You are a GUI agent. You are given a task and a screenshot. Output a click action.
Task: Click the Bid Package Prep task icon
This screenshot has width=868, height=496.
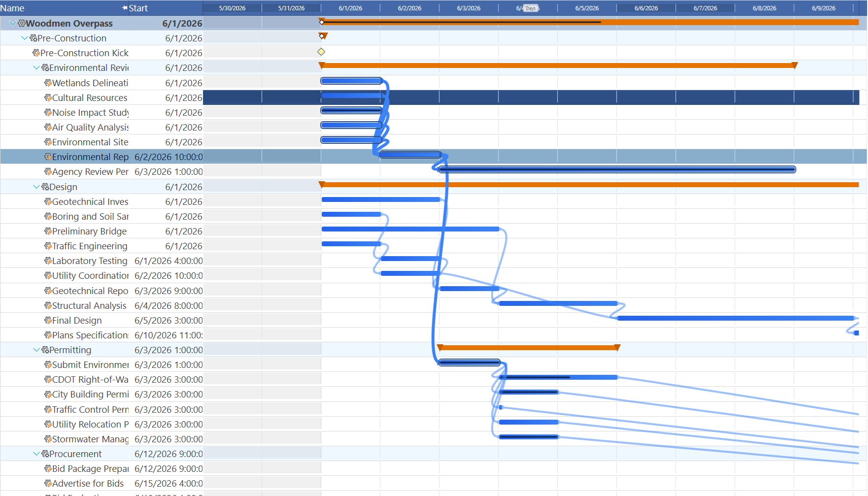[x=48, y=468]
